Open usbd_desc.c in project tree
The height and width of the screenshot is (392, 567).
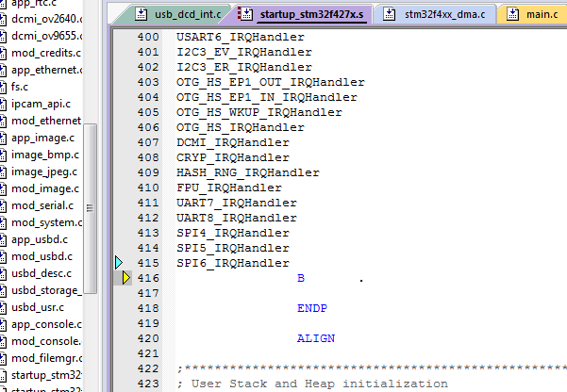pyautogui.click(x=42, y=273)
